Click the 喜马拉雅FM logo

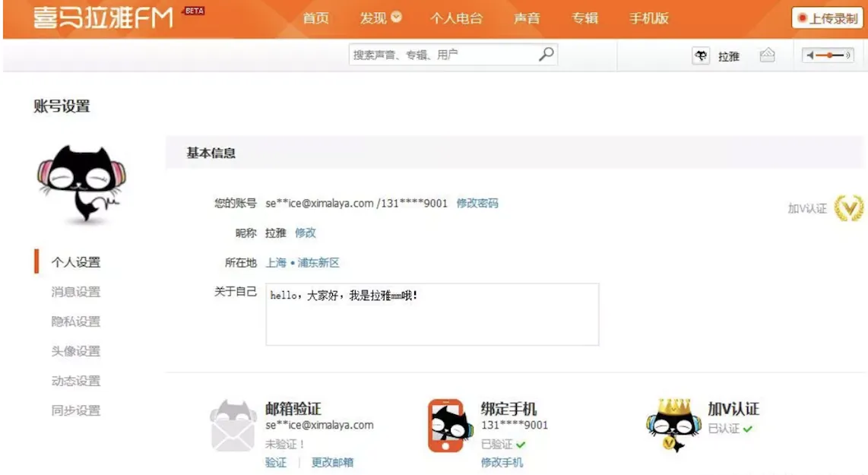coord(103,17)
